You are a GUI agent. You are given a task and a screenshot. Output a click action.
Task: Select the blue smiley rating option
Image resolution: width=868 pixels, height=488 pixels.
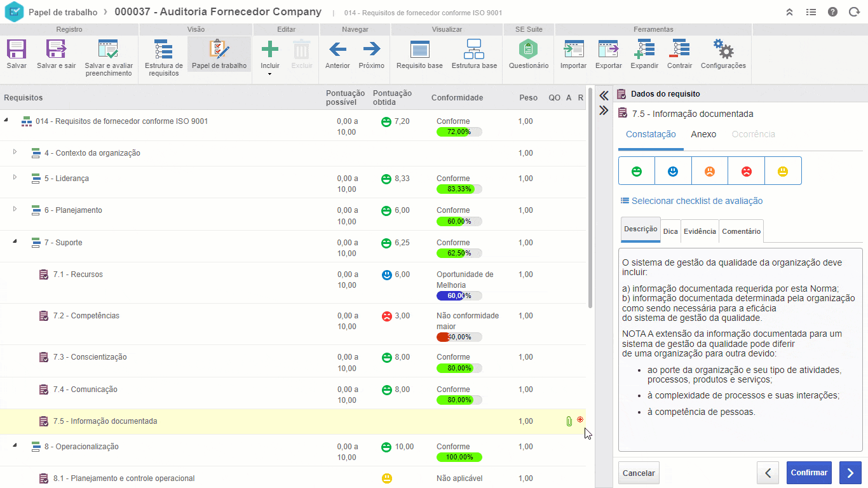[674, 171]
